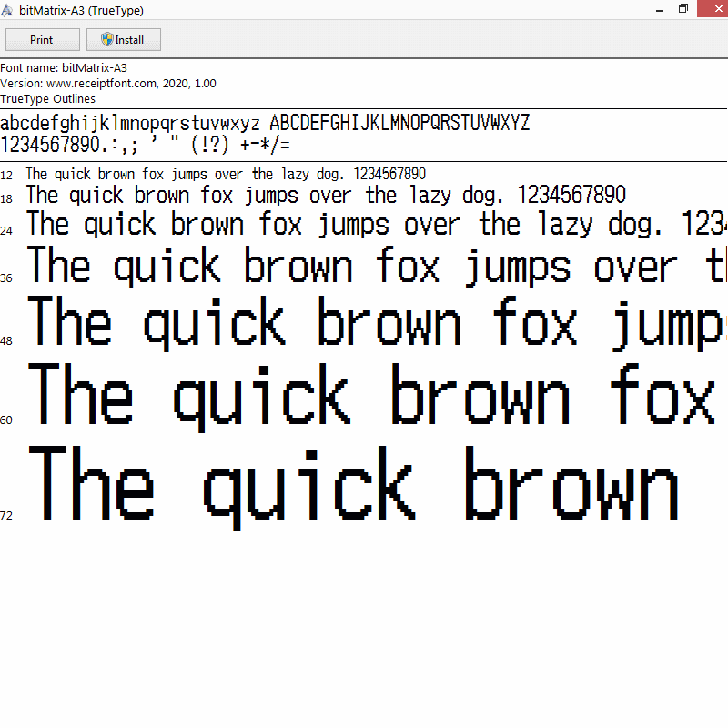Click the 24 point sample sentence
The height and width of the screenshot is (728, 728).
tap(377, 224)
